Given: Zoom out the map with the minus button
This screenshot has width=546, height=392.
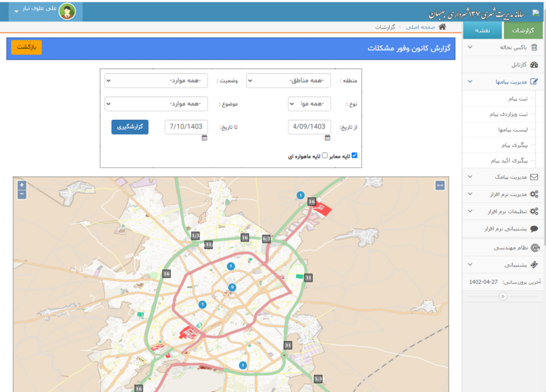Looking at the screenshot, I should 22,195.
